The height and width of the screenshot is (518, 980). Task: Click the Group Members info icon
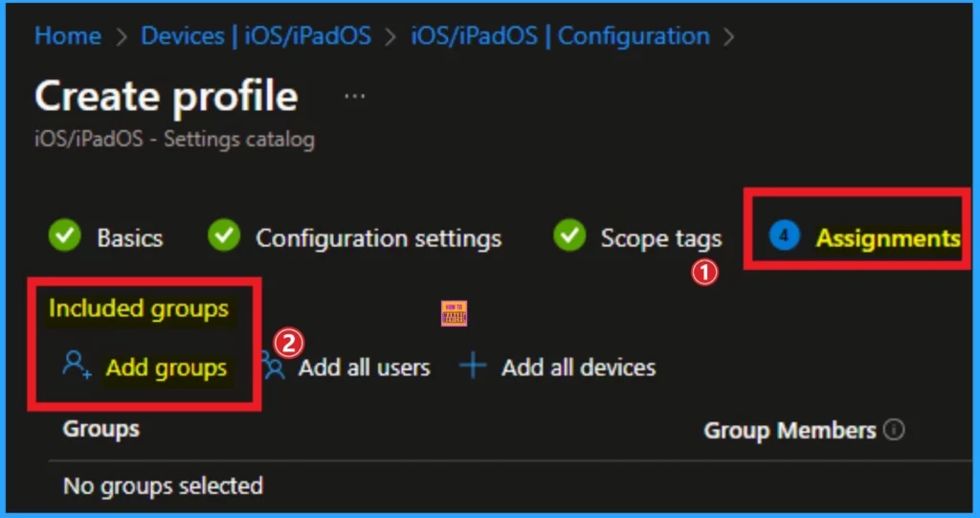[x=895, y=430]
